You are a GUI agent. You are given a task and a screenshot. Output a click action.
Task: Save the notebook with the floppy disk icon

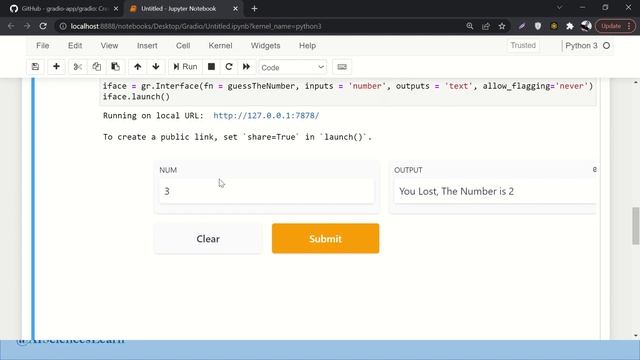click(36, 67)
